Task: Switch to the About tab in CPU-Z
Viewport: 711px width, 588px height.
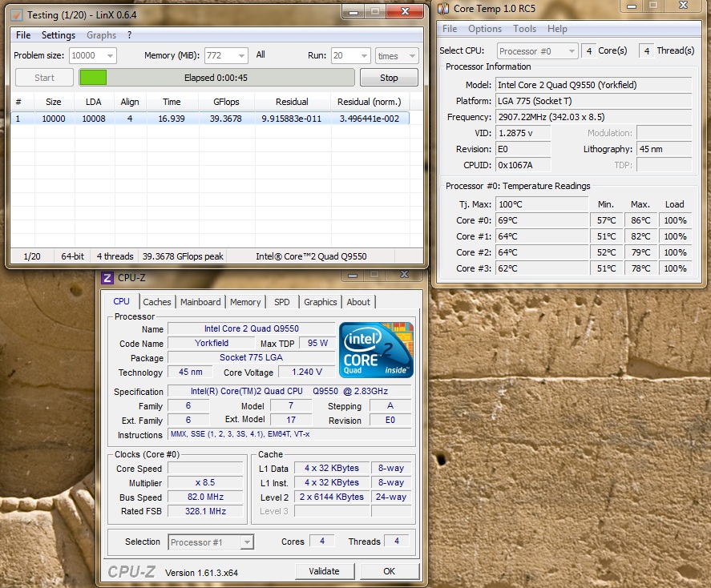Action: point(358,302)
